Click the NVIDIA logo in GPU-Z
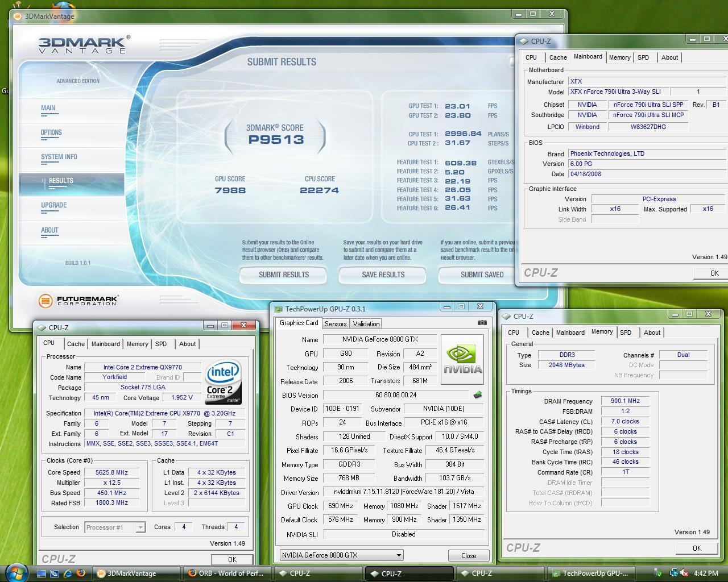 (x=462, y=360)
